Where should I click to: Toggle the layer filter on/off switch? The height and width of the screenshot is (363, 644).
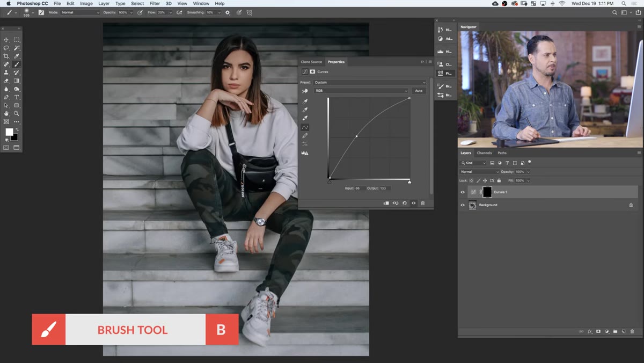click(x=529, y=162)
